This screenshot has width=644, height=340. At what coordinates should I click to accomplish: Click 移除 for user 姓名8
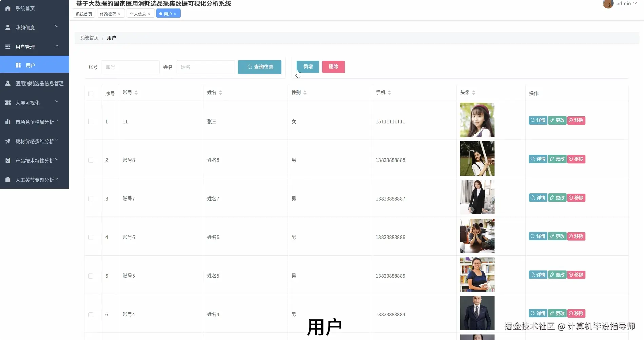click(x=576, y=159)
